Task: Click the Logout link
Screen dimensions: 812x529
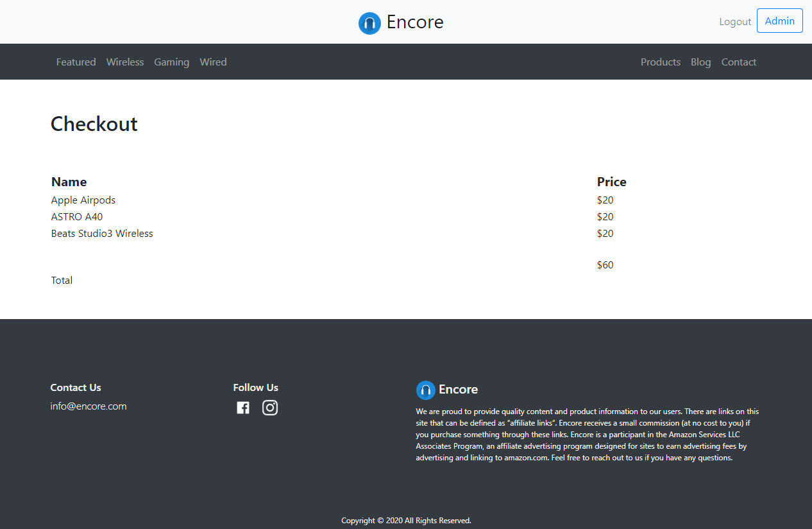Action: coord(735,21)
